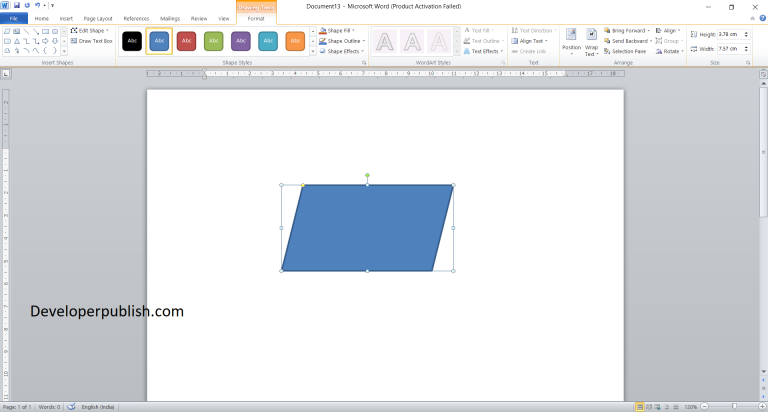Open the Page Layout tab
This screenshot has width=768, height=412.
pyautogui.click(x=98, y=18)
